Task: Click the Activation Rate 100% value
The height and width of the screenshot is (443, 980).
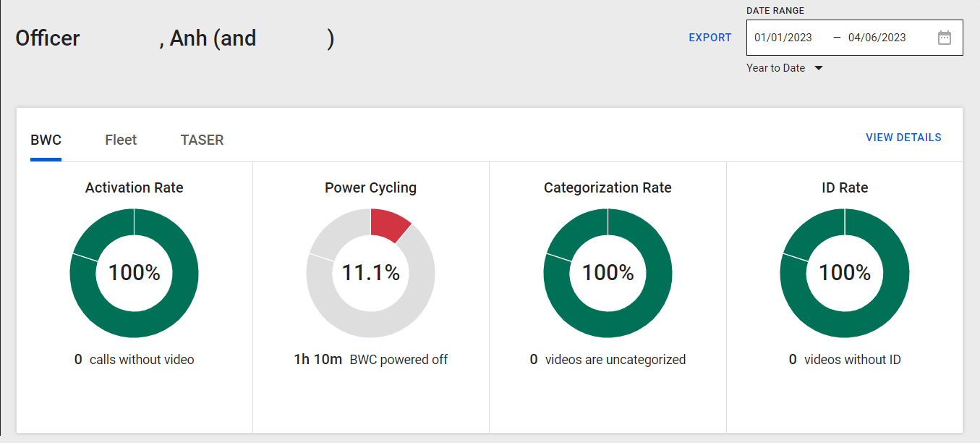Action: pos(134,273)
